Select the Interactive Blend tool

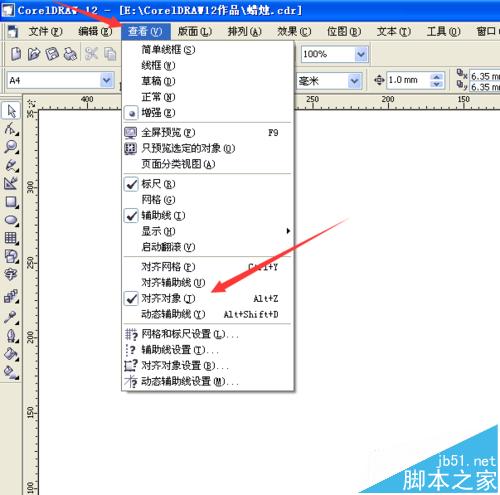point(11,296)
